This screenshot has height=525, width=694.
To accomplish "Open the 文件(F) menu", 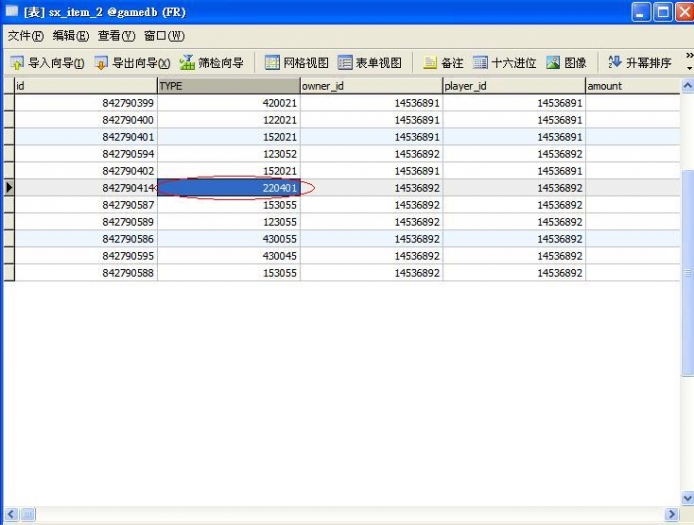I will (26, 36).
